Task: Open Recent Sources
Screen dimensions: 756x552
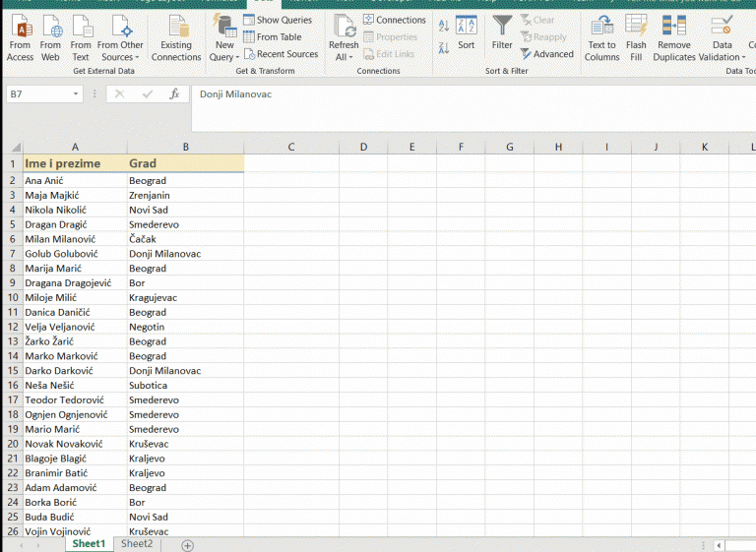Action: [281, 54]
